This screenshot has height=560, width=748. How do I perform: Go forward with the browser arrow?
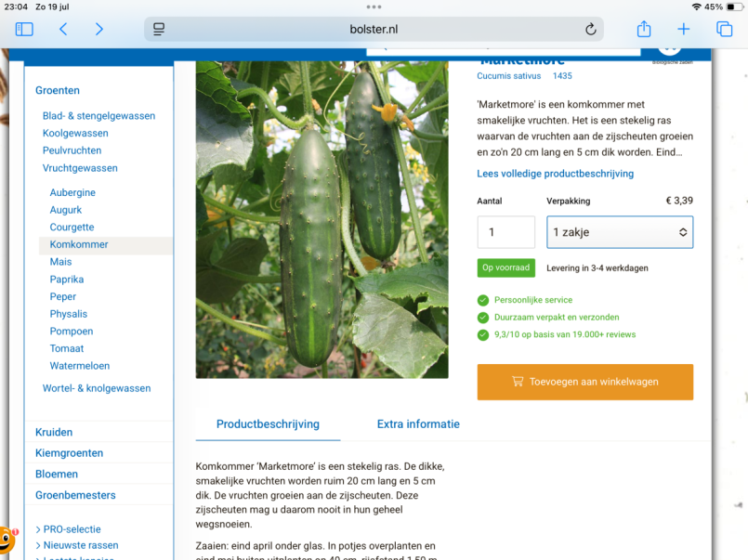[98, 29]
